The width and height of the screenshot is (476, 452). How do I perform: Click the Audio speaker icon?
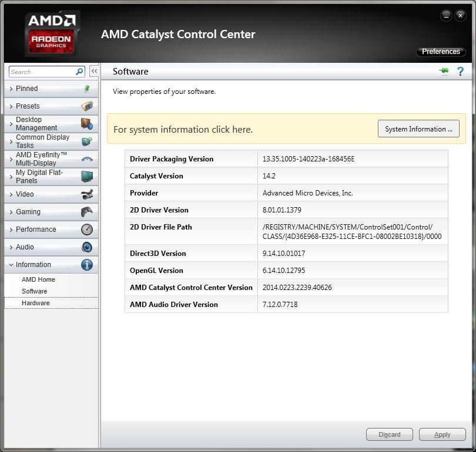click(x=87, y=247)
